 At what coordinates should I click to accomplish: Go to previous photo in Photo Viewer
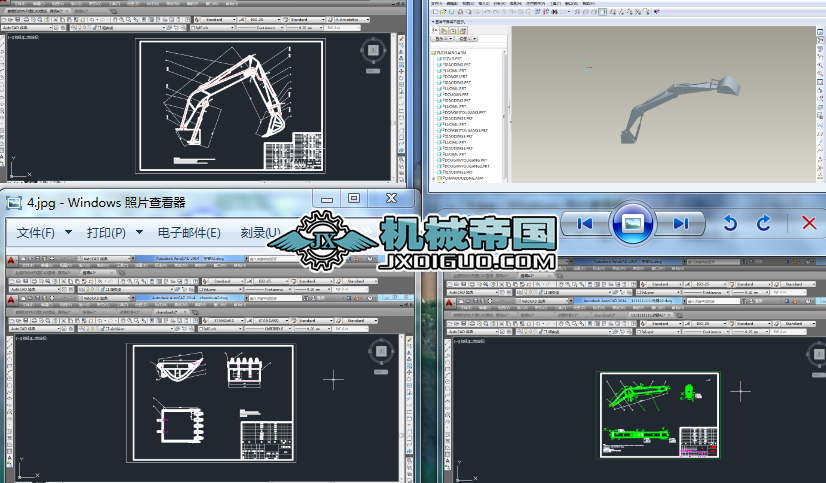pos(585,224)
